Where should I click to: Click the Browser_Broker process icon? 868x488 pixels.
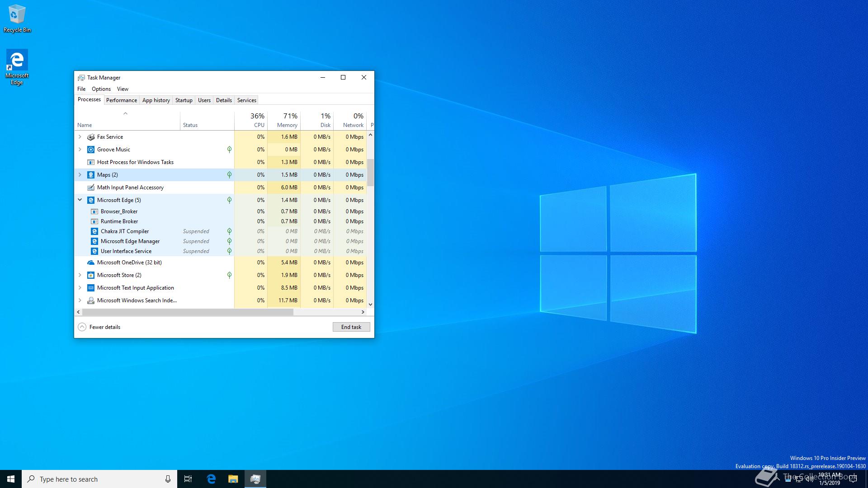pyautogui.click(x=94, y=211)
